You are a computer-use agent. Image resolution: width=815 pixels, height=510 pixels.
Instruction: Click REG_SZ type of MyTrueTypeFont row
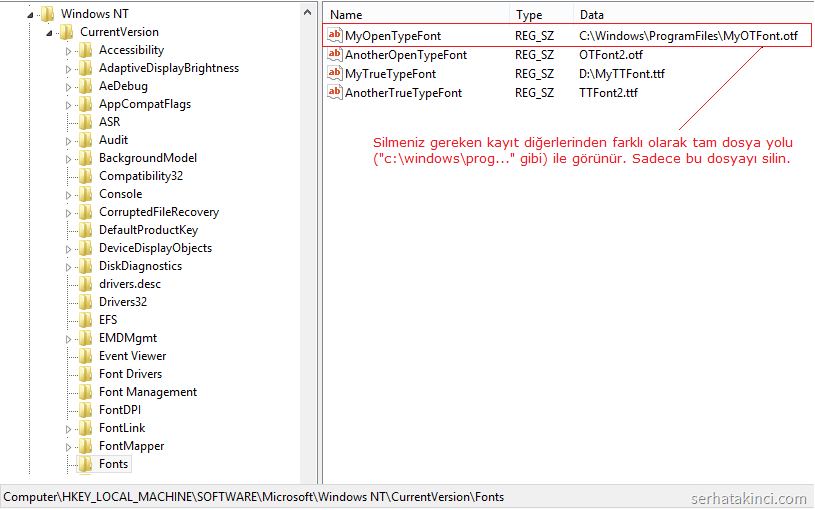(534, 74)
